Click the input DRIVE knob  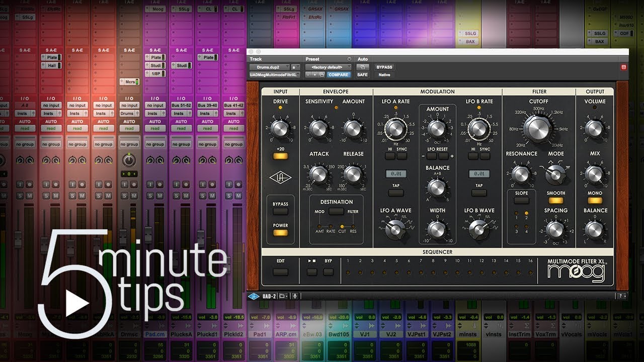point(280,130)
